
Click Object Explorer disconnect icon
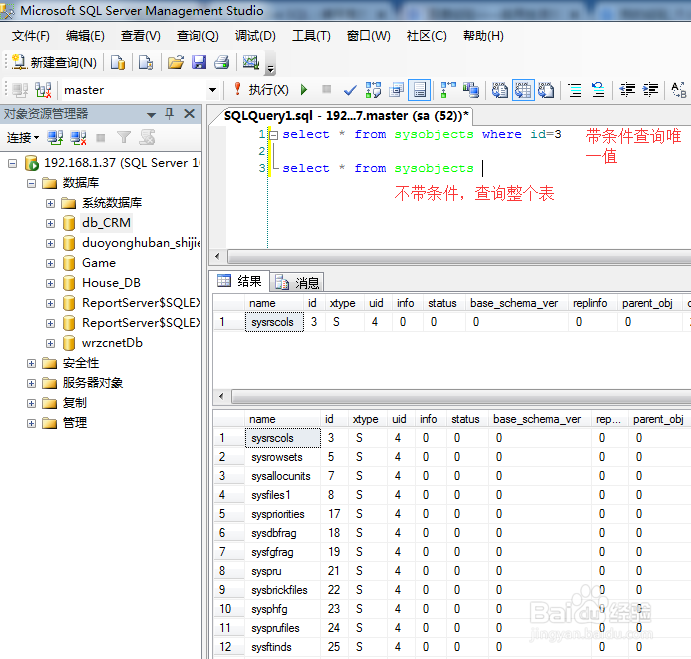(78, 138)
